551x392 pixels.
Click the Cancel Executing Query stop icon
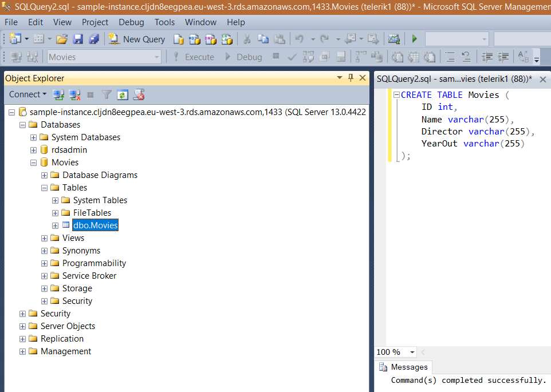click(x=276, y=56)
